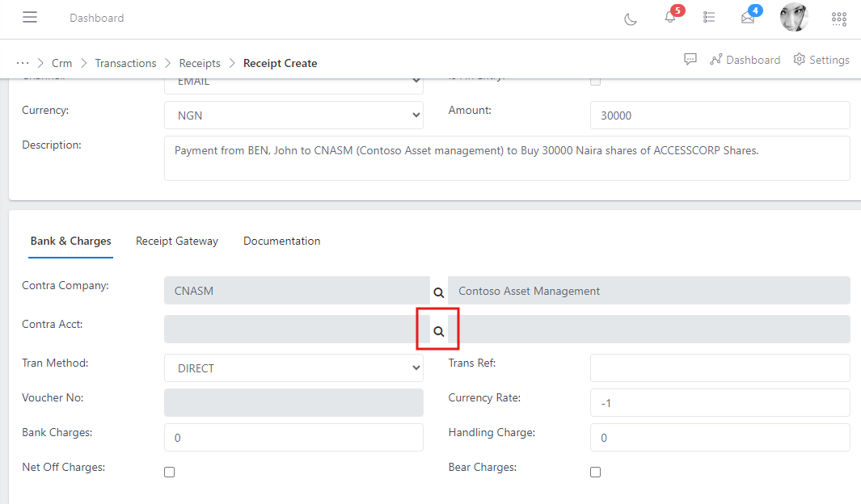Open the apps grid icon at top right
The height and width of the screenshot is (504, 861).
838,18
